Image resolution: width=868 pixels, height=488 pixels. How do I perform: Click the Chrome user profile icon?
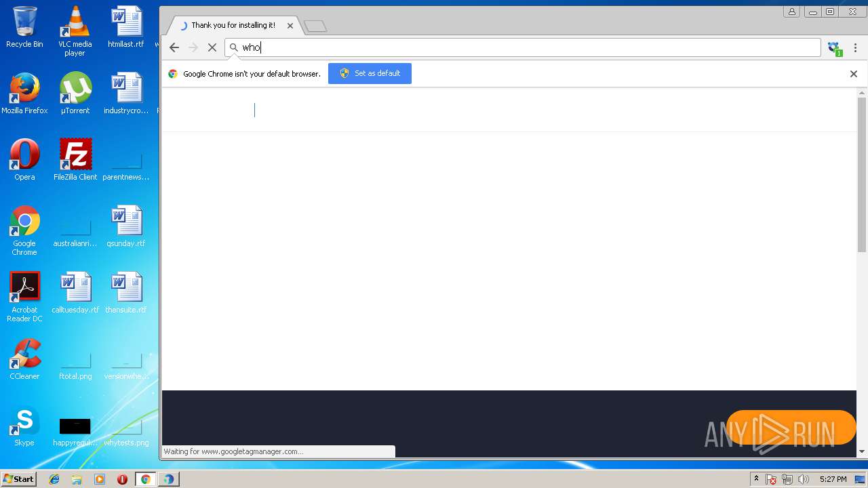[792, 12]
